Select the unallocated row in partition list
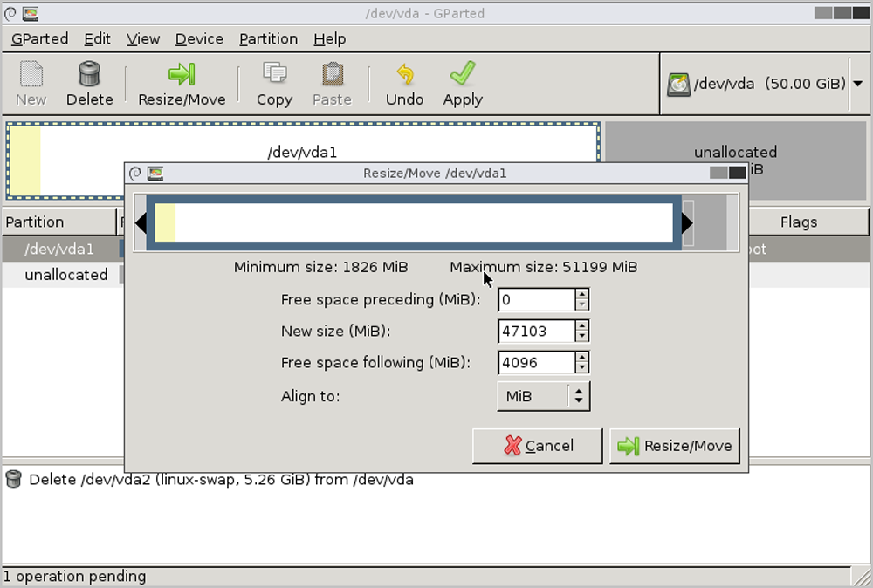This screenshot has height=588, width=873. (x=66, y=275)
